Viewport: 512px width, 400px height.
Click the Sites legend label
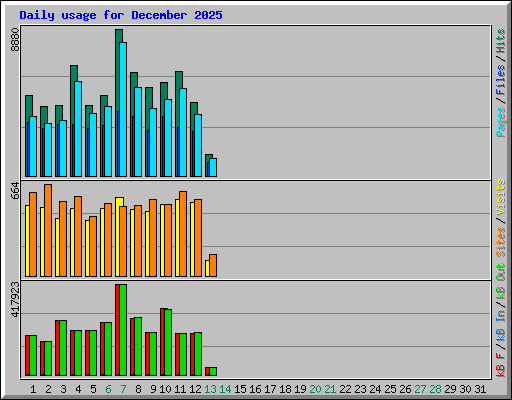[x=501, y=242]
